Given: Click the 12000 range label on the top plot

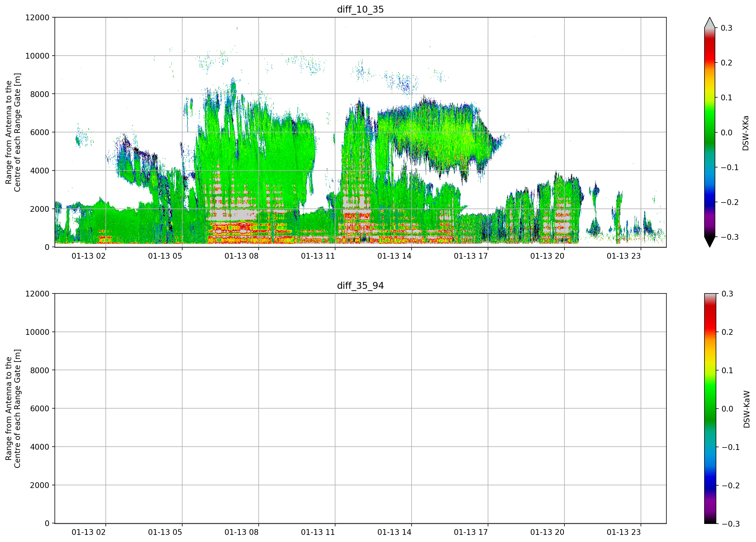Looking at the screenshot, I should click(37, 18).
